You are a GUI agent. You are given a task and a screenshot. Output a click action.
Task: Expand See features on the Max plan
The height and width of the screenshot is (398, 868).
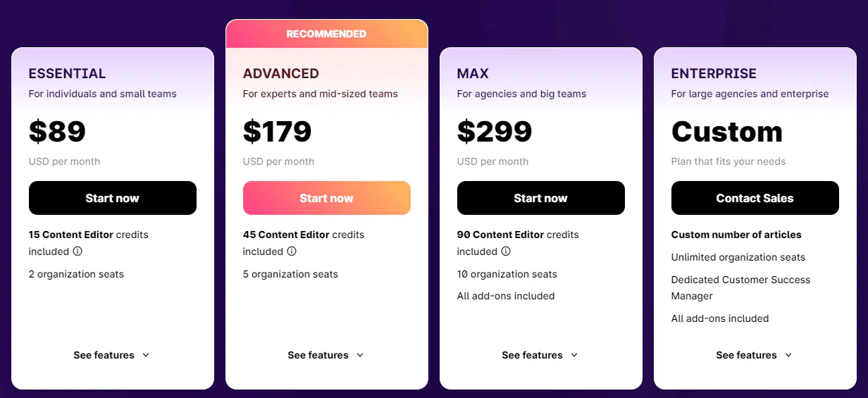coord(540,355)
